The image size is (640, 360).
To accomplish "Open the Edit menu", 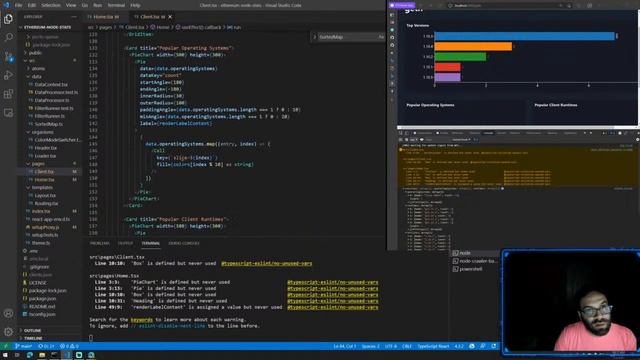I will [x=32, y=5].
